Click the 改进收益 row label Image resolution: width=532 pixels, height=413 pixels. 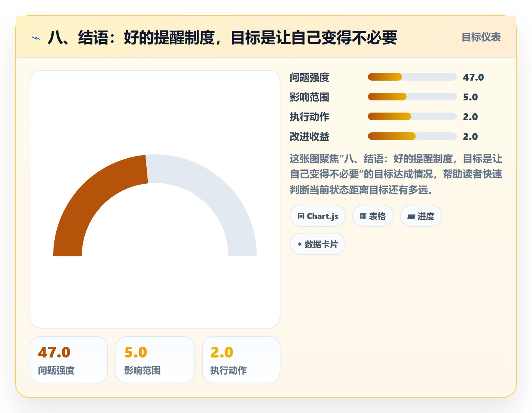309,137
